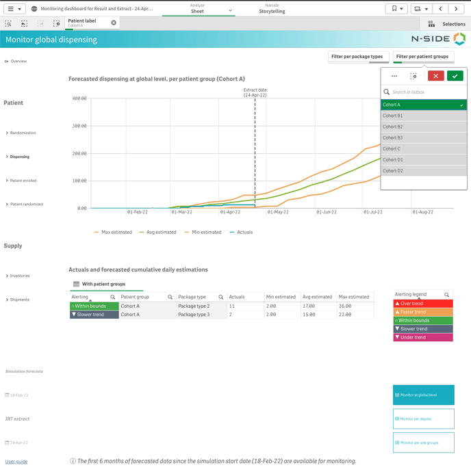Switch to the Narrate Storytelling tab
The width and height of the screenshot is (471, 476).
(x=272, y=9)
